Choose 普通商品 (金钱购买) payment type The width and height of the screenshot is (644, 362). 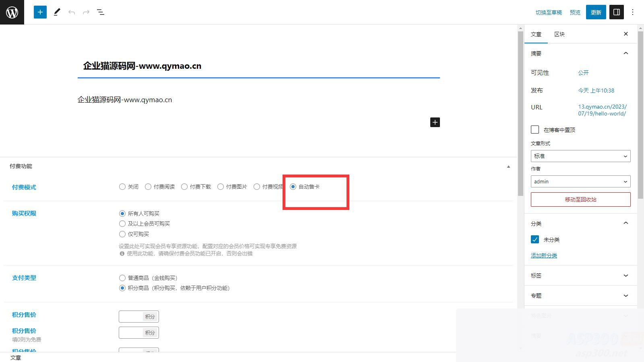point(122,278)
